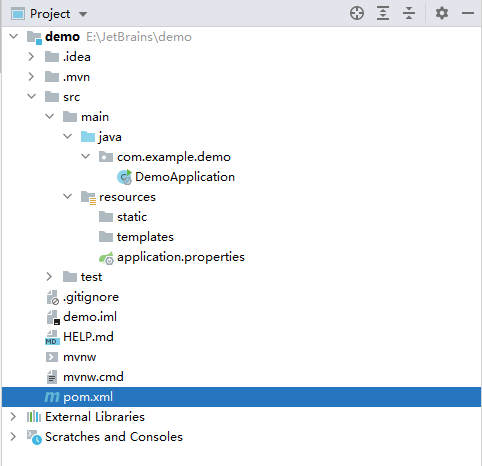
Task: Click the .gitignore file icon
Action: 53,297
